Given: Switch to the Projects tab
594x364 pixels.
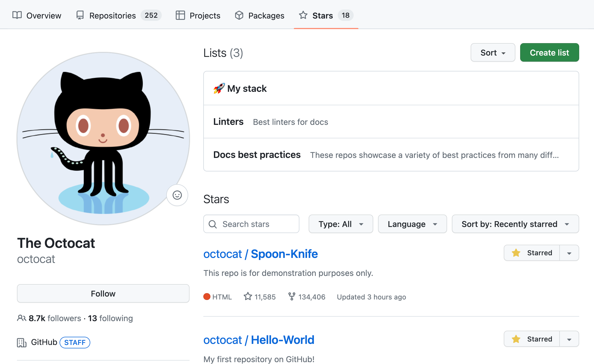Looking at the screenshot, I should (205, 15).
